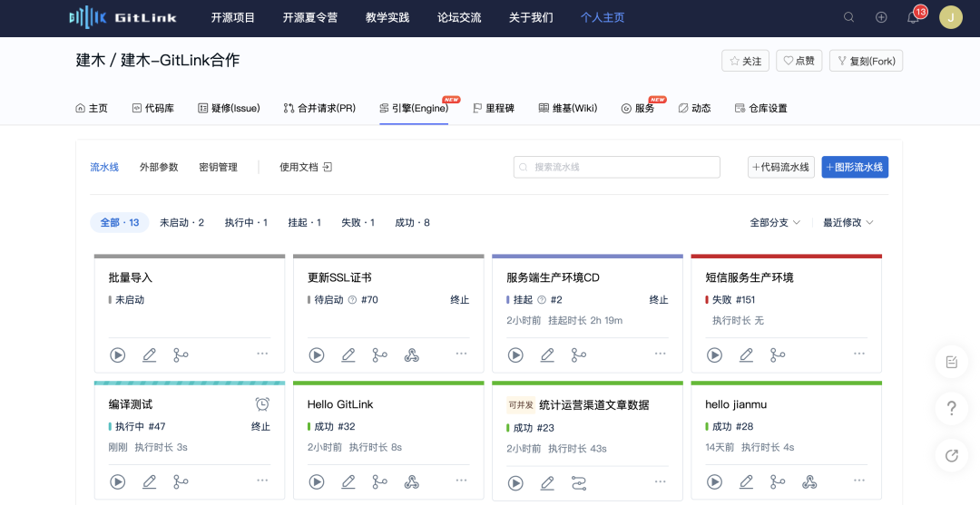This screenshot has height=505, width=980.
Task: Edit the 编译测试 pipeline
Action: pos(150,482)
